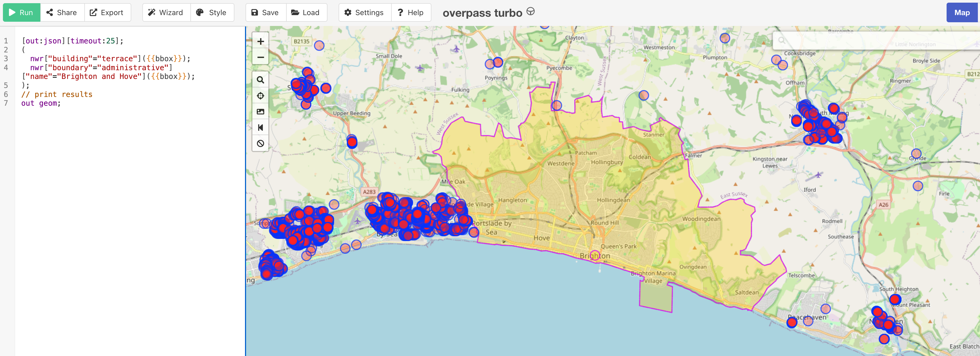This screenshot has width=980, height=356.
Task: Zoom in on the map
Action: click(x=261, y=41)
